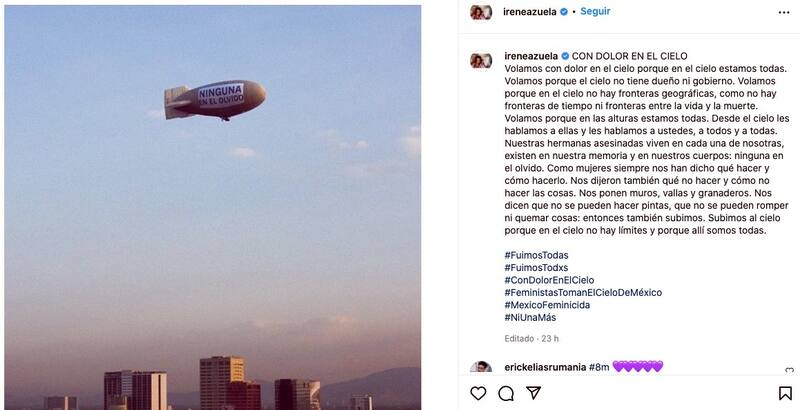Open erickeliasrumania commenter username
This screenshot has width=800, height=410.
pos(545,367)
